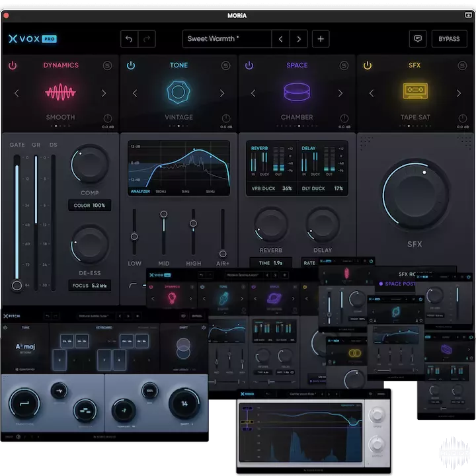Click the reverb TIME 1.9s value box
This screenshot has width=476, height=476.
tap(271, 263)
